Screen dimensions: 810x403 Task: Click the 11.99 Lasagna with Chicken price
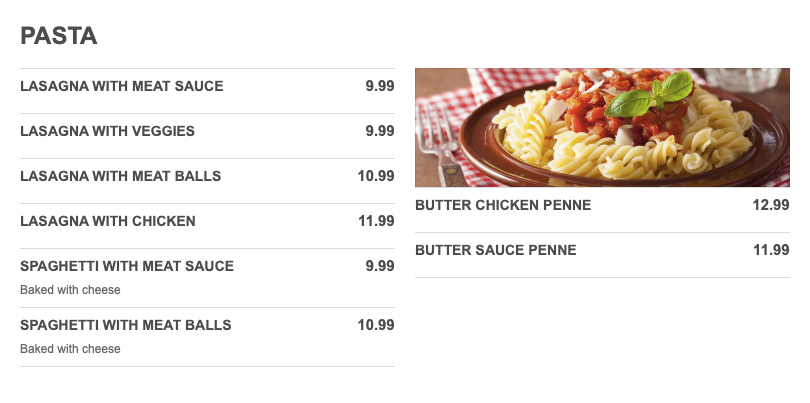tap(376, 221)
